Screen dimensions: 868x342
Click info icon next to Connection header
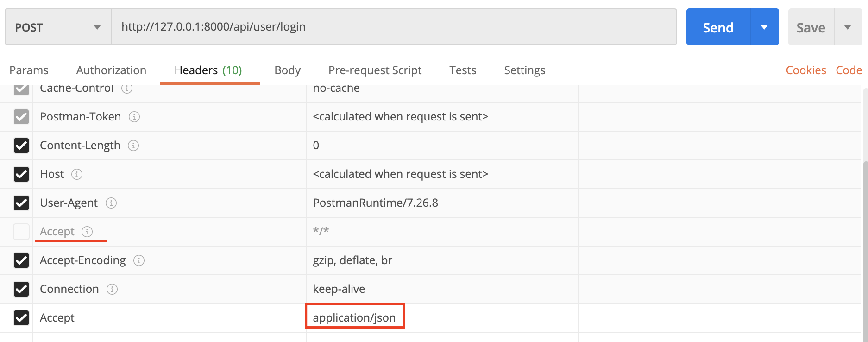click(112, 289)
